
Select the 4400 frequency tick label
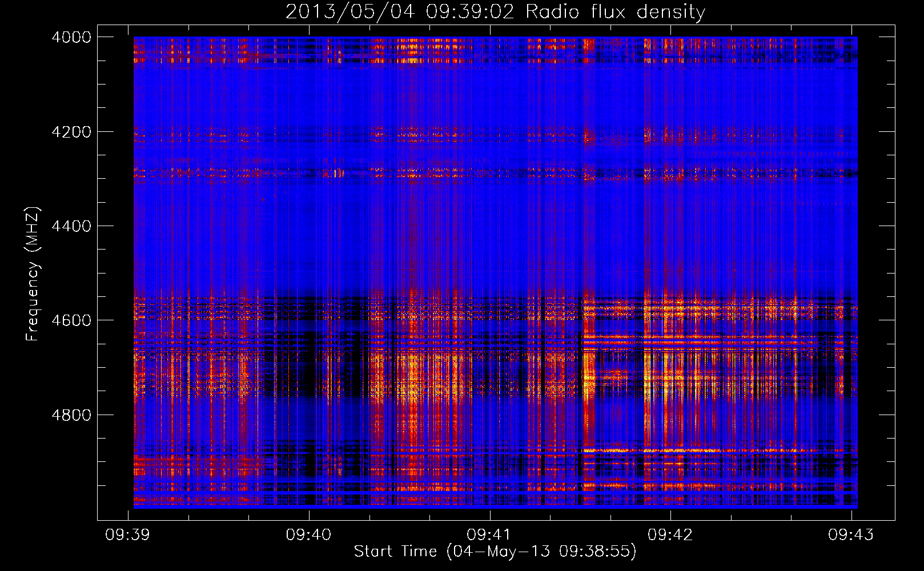click(x=71, y=226)
